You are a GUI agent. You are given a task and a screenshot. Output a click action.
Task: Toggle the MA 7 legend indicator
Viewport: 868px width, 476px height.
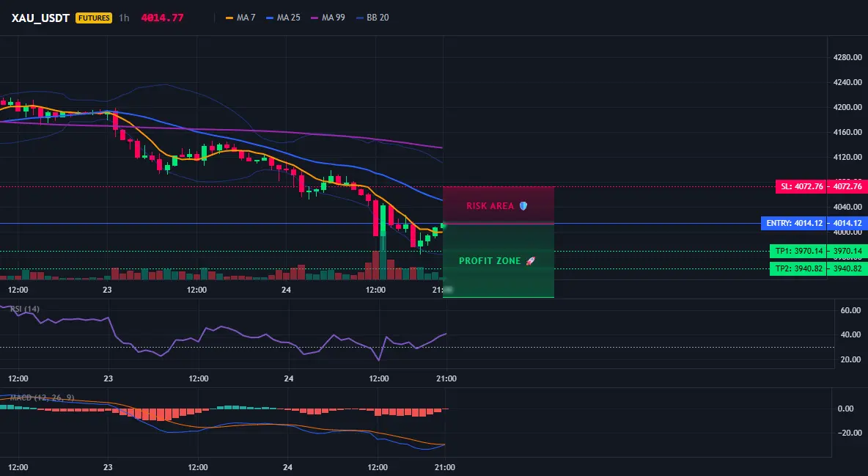click(240, 18)
